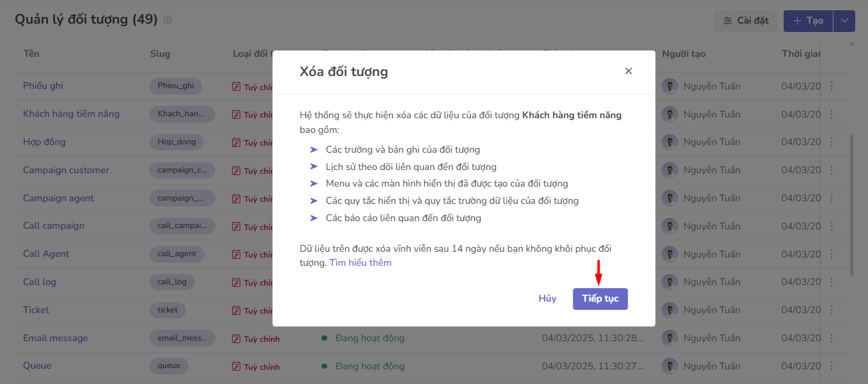
Task: Click the call_agent slug tag
Action: coord(177,254)
